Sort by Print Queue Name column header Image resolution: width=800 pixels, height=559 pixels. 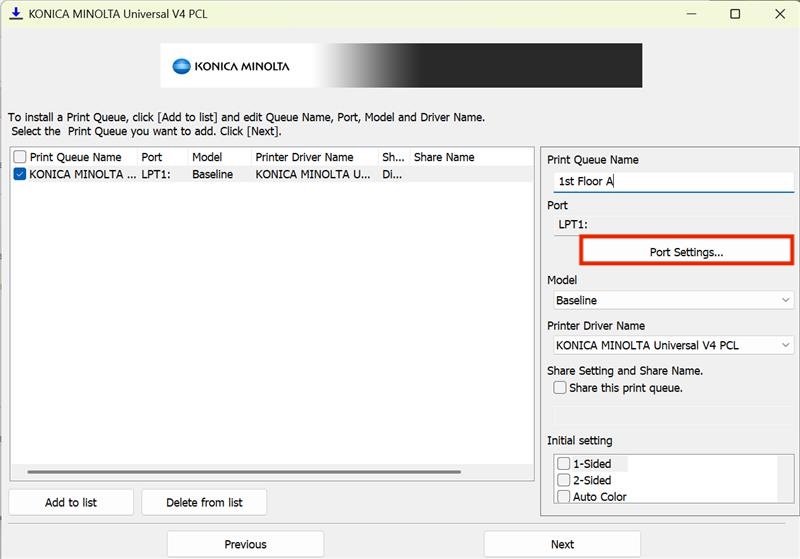click(76, 157)
